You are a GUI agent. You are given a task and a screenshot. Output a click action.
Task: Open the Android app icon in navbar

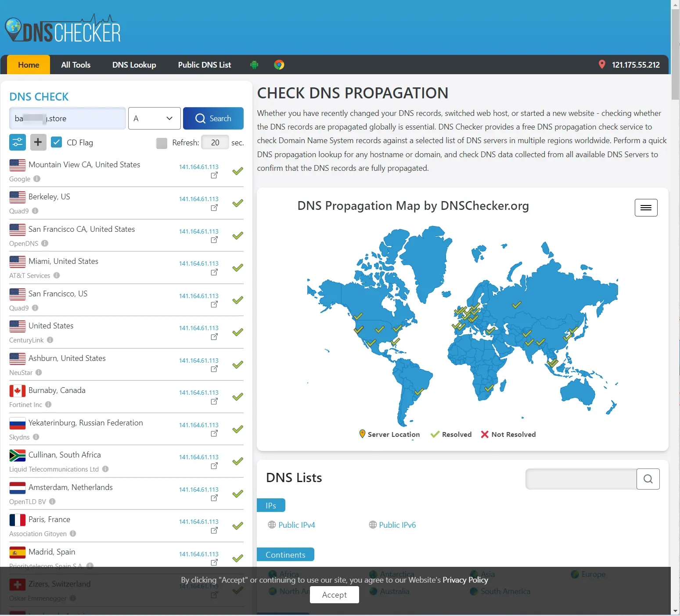tap(254, 65)
